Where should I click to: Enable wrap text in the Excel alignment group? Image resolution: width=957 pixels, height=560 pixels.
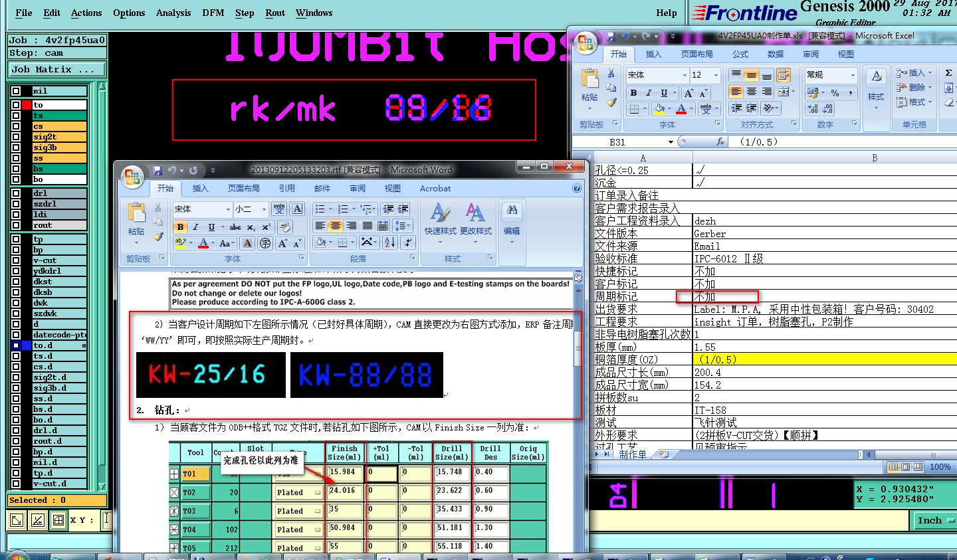pos(784,74)
